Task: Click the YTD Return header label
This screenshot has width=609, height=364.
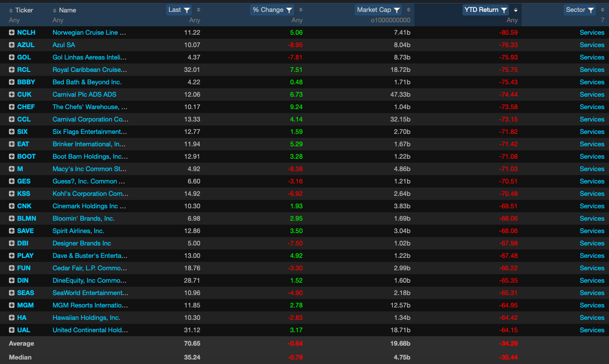Action: (481, 10)
